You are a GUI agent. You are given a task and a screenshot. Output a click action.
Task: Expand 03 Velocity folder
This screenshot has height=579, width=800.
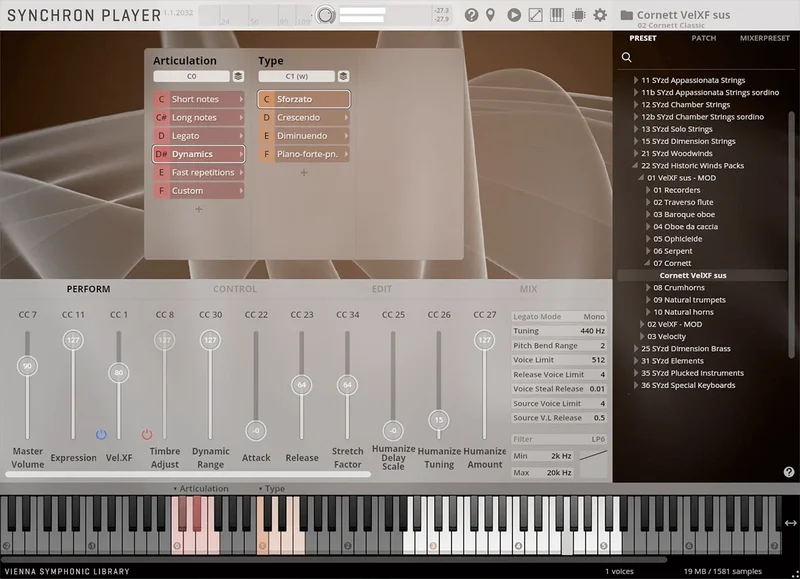pos(642,337)
